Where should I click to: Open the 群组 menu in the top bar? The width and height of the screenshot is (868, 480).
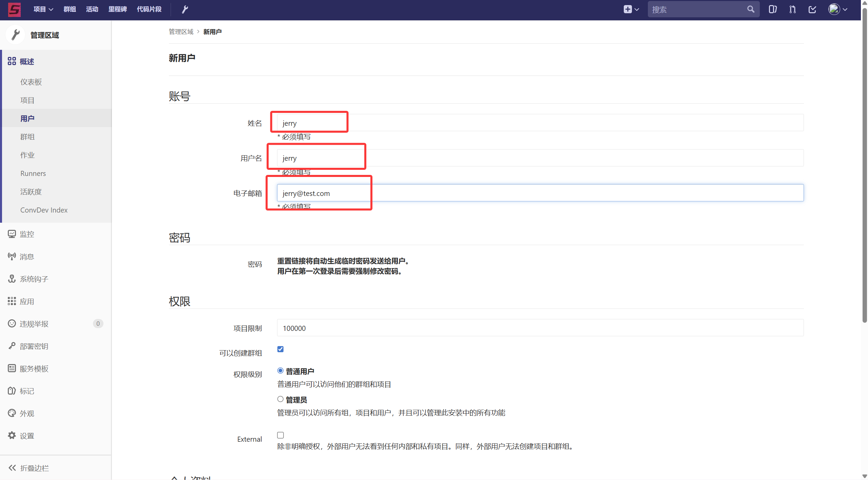click(x=70, y=9)
